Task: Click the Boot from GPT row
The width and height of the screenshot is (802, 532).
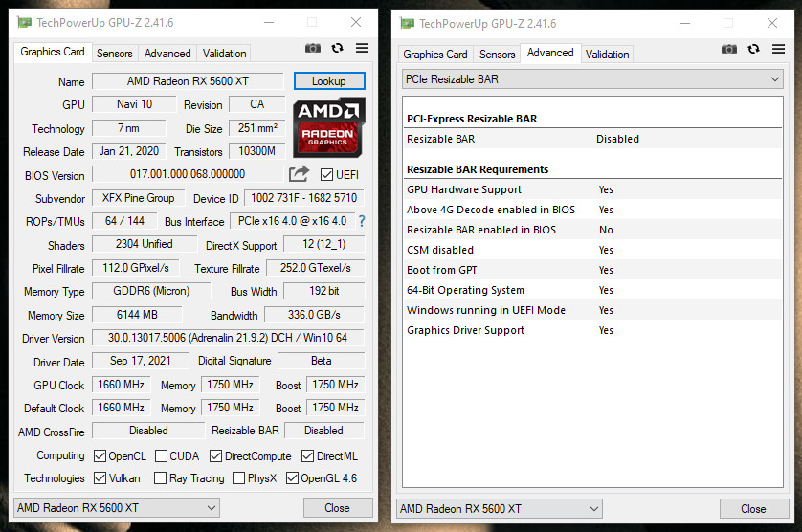Action: [592, 270]
